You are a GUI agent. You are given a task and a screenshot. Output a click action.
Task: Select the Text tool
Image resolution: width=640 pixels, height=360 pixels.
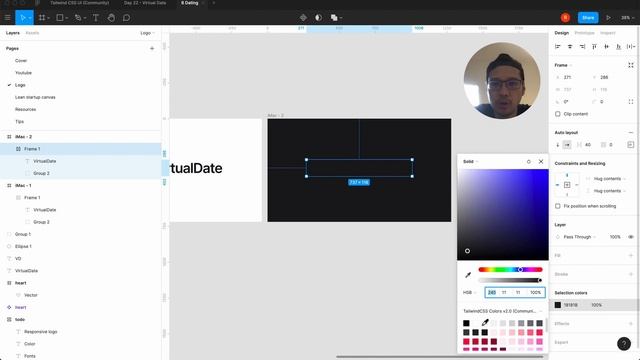[x=96, y=18]
